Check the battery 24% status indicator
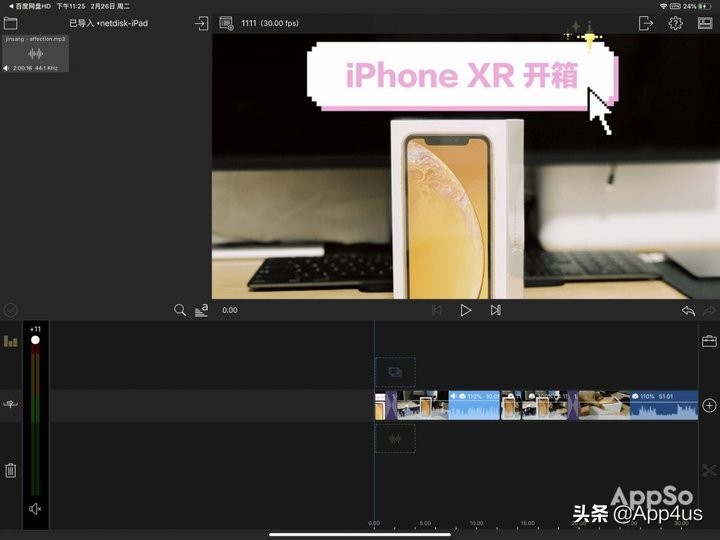The height and width of the screenshot is (540, 720). (x=697, y=6)
